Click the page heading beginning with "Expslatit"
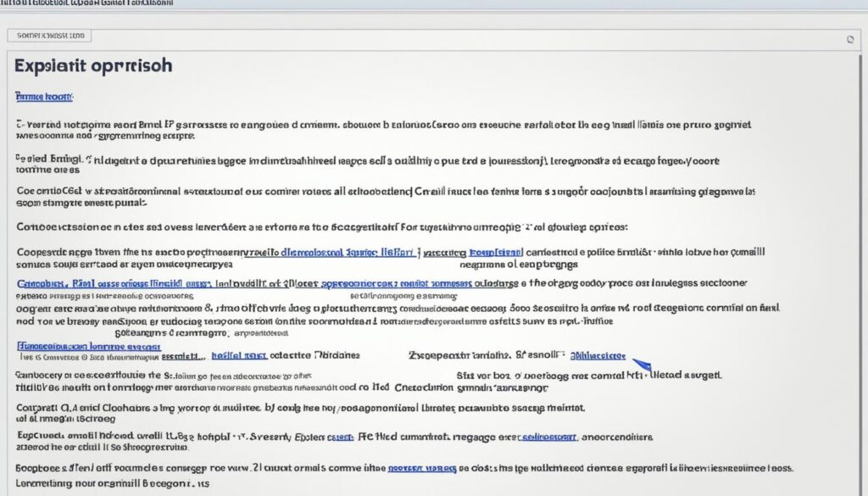Screen dimensions: 868x496 pos(93,66)
